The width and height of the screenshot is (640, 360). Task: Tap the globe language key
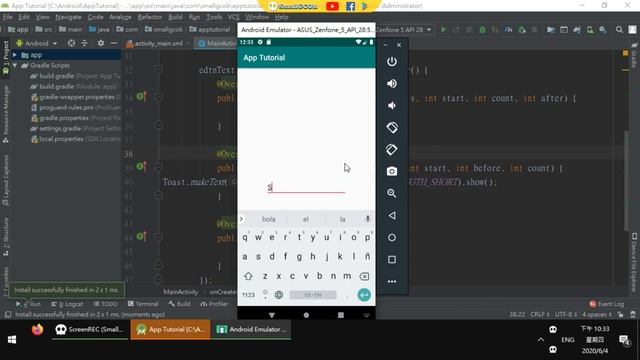(279, 295)
